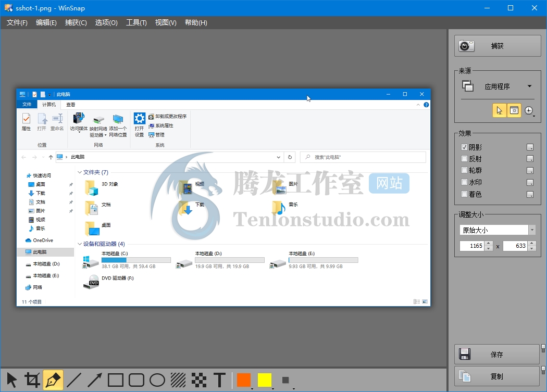Select the Text tool
The height and width of the screenshot is (392, 547).
point(219,380)
